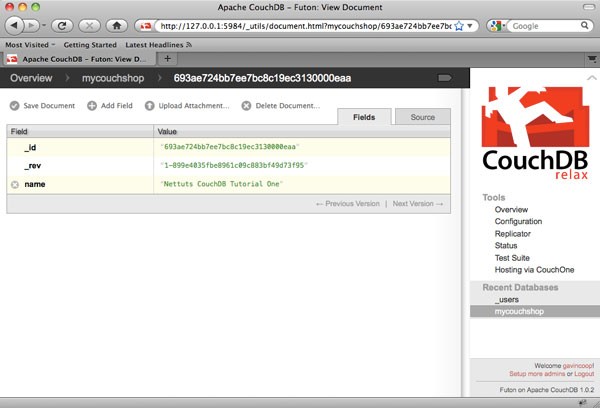Open the Google search engine selector
Image resolution: width=600 pixels, height=408 pixels.
[x=497, y=26]
